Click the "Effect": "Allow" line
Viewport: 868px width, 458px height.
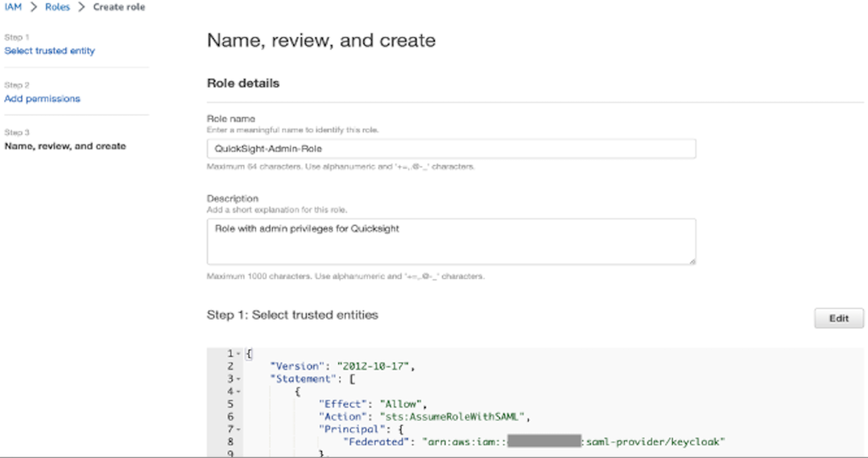[x=373, y=404]
